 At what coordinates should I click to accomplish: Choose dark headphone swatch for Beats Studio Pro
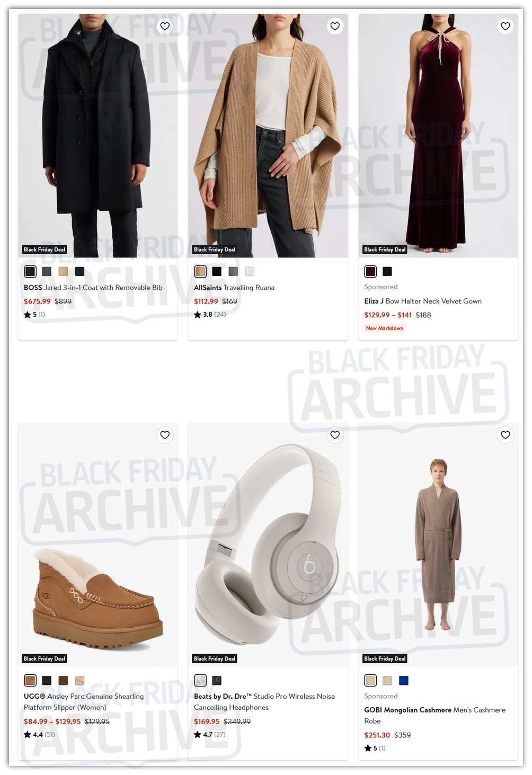click(x=217, y=680)
